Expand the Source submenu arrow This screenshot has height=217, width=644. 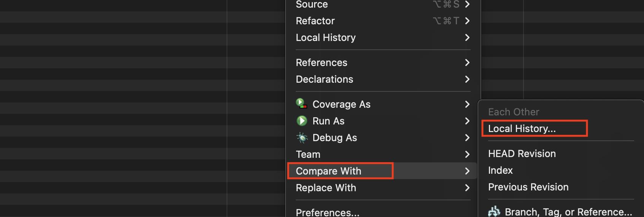467,4
